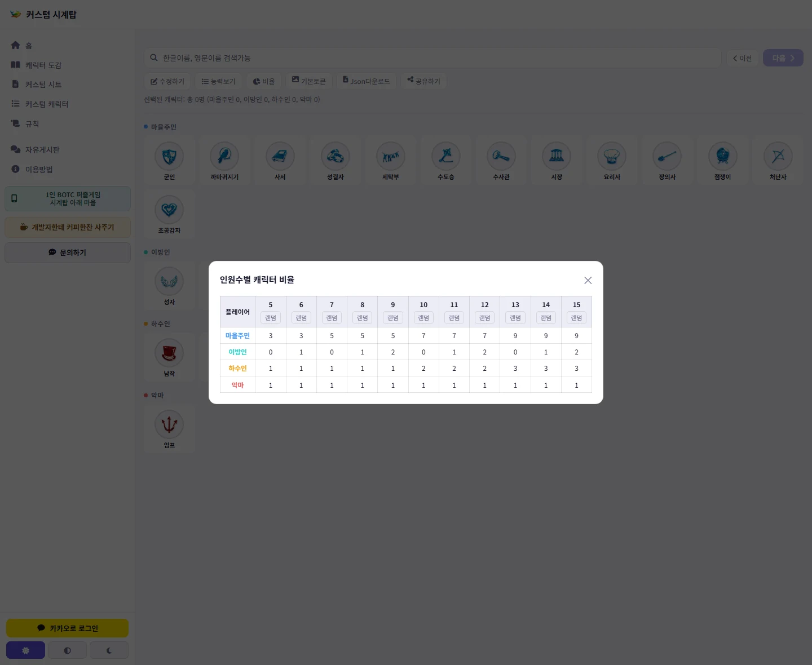Image resolution: width=812 pixels, height=665 pixels.
Task: Click the search input field
Action: point(433,58)
